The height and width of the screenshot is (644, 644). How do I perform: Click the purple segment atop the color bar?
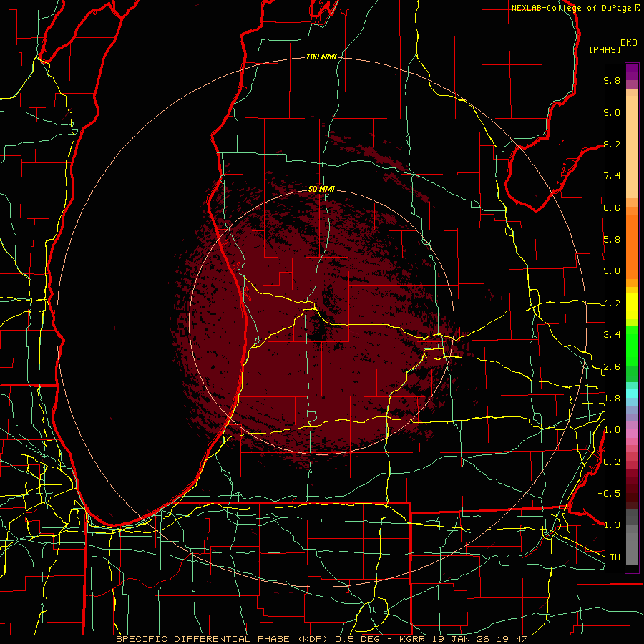(x=632, y=72)
